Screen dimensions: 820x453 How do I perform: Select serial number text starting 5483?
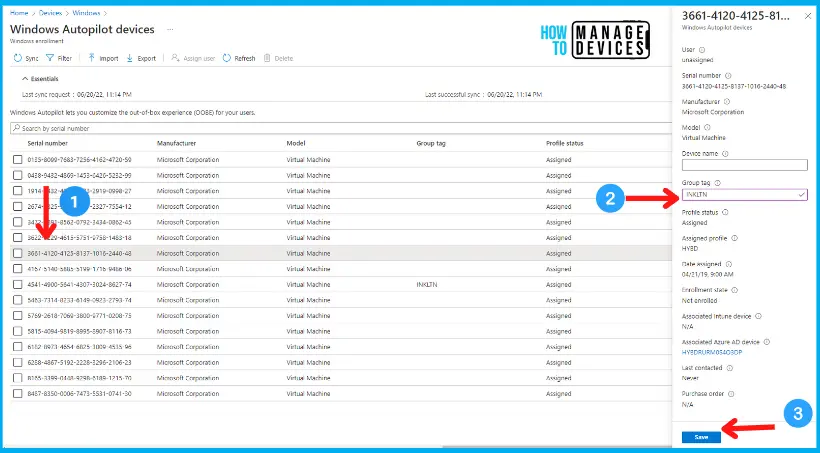[x=79, y=300]
